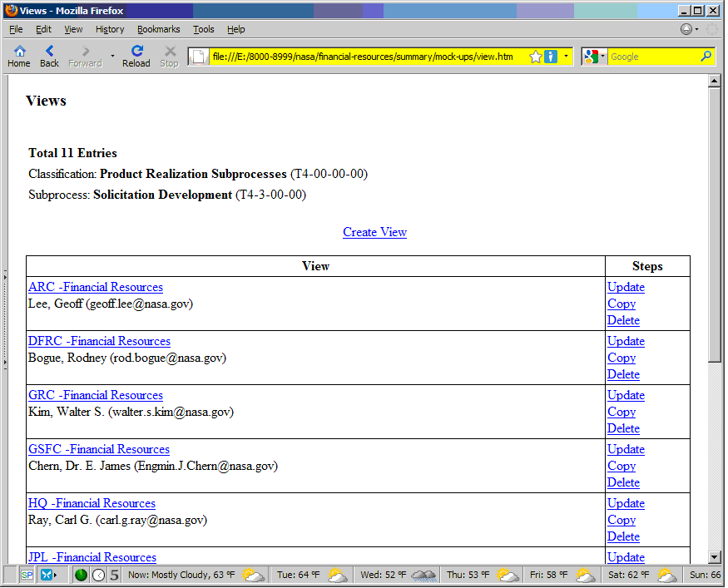Open the Bookmarks menu

pos(159,29)
